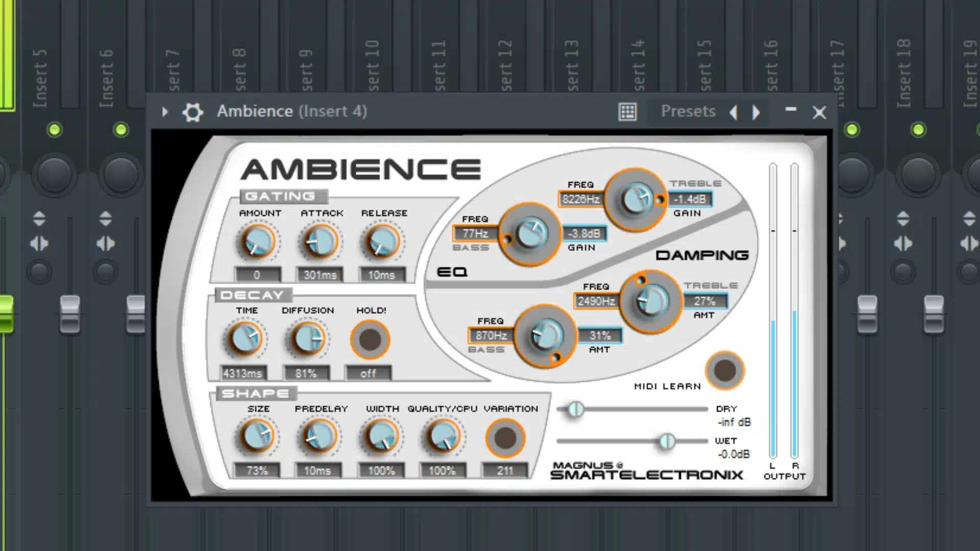The height and width of the screenshot is (551, 980).
Task: Click the Release value 10ms
Action: click(382, 274)
